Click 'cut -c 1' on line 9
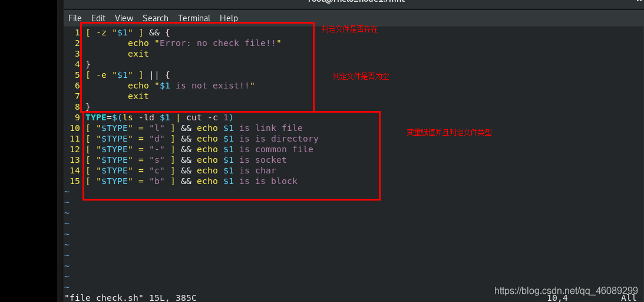The height and width of the screenshot is (302, 644). 207,117
